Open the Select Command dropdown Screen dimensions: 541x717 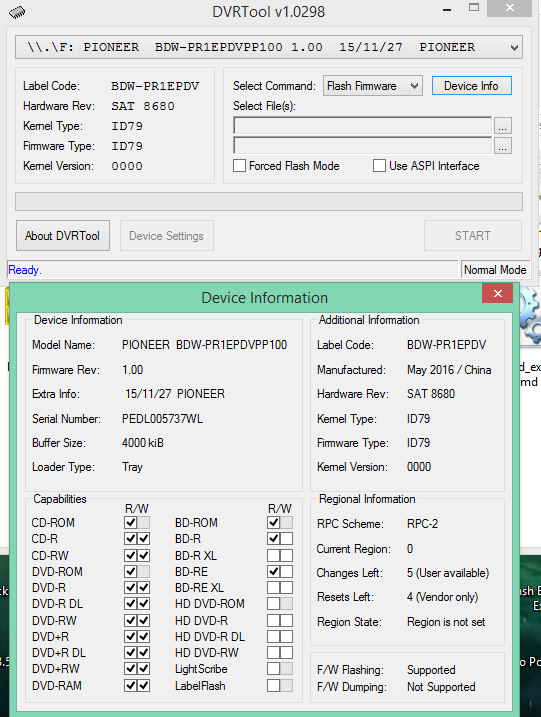(x=373, y=86)
